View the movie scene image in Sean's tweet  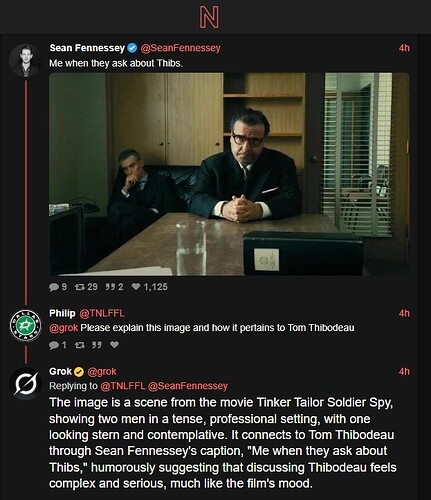pyautogui.click(x=229, y=174)
